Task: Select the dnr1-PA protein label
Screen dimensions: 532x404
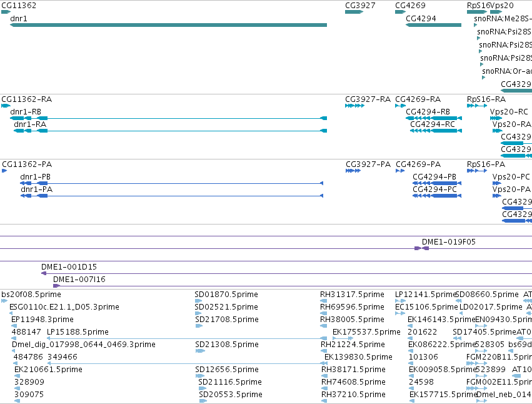Action: pyautogui.click(x=37, y=189)
